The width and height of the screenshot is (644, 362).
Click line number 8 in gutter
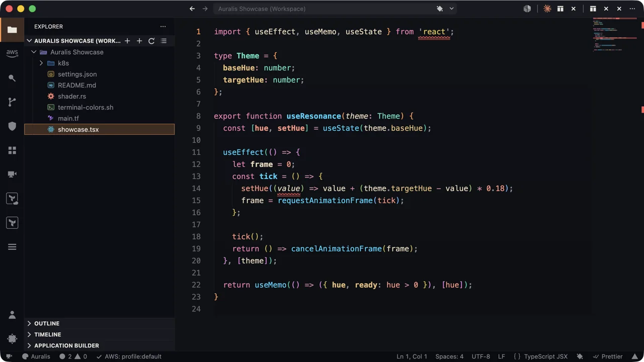tap(198, 116)
